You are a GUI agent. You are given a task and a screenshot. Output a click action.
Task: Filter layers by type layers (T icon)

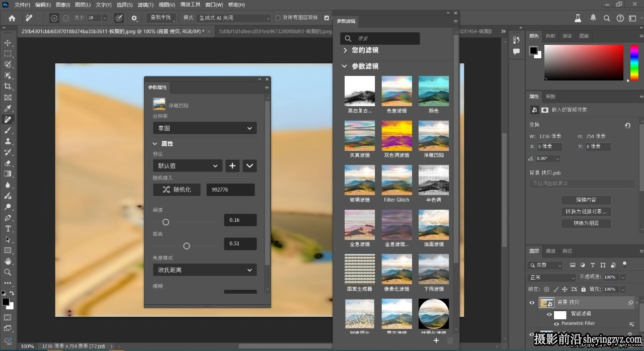593,265
